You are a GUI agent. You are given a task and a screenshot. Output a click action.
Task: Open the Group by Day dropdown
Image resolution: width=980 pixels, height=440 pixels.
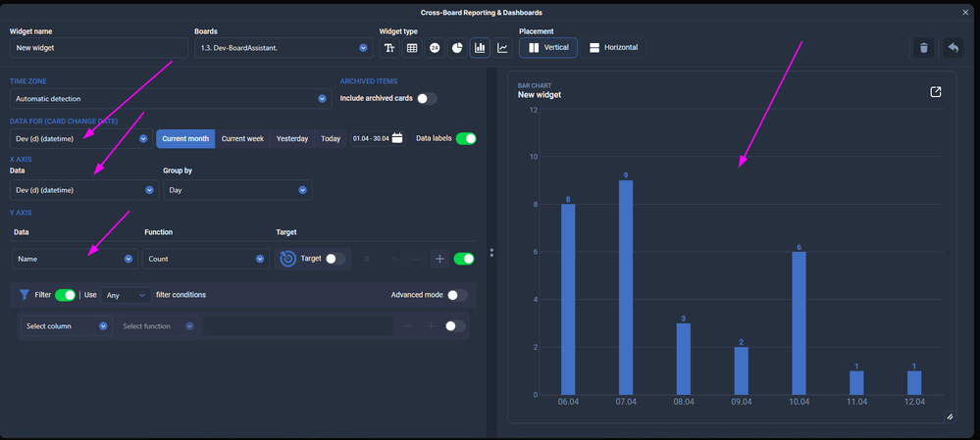[x=237, y=190]
